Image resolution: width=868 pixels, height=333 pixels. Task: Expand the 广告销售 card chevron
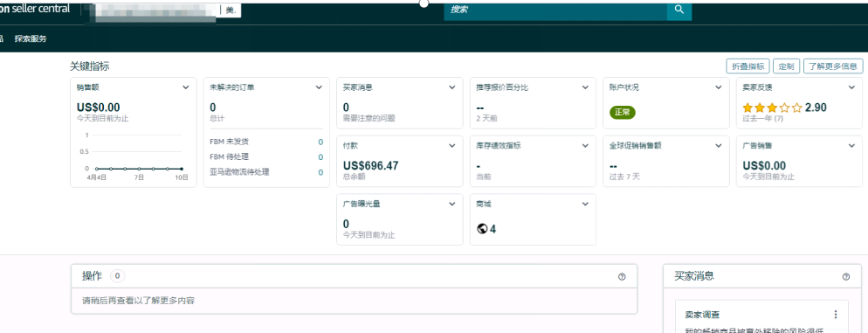851,145
